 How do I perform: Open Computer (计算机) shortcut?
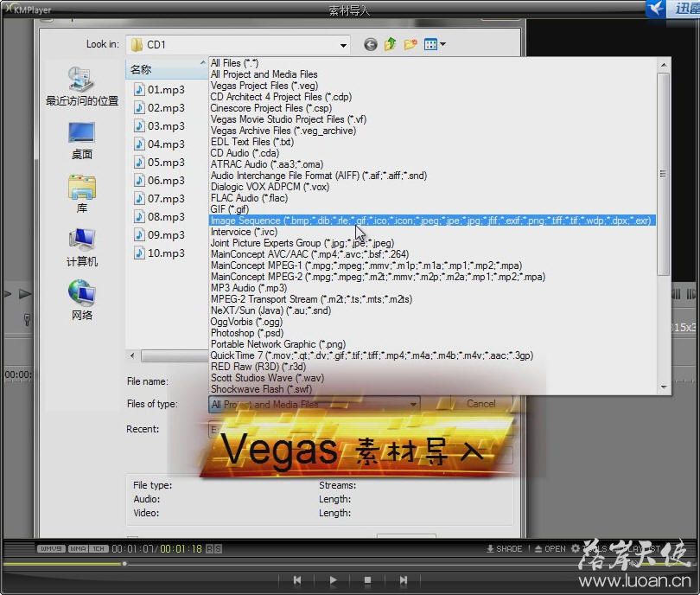(82, 247)
